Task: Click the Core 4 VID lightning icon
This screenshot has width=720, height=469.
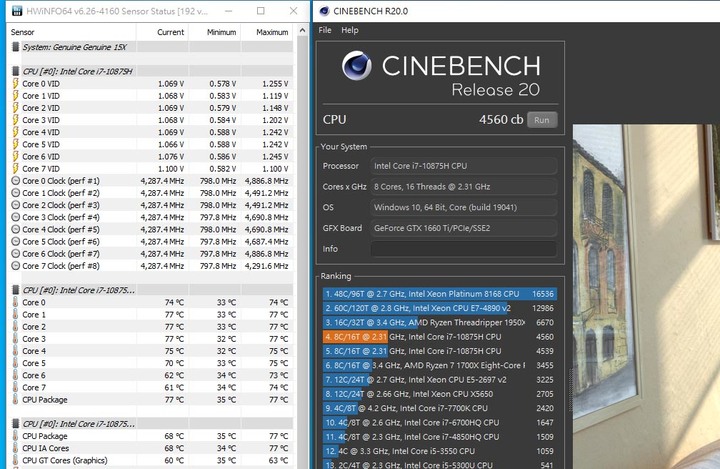Action: [x=15, y=132]
